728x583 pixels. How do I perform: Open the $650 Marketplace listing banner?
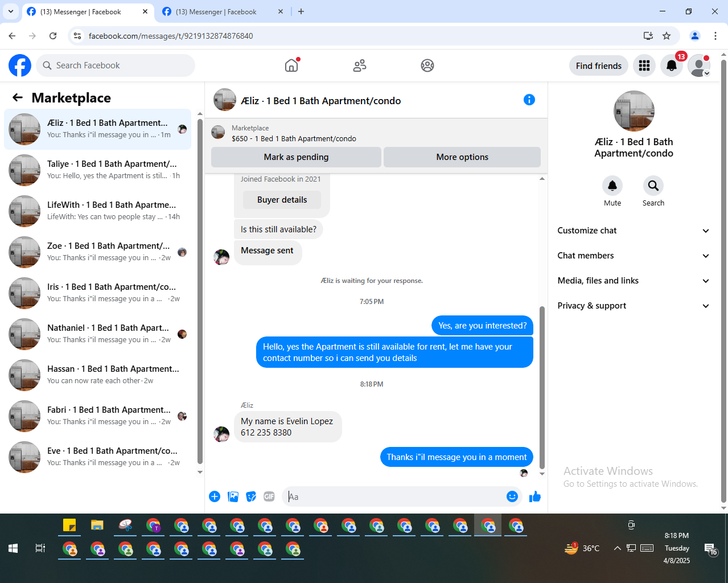376,133
